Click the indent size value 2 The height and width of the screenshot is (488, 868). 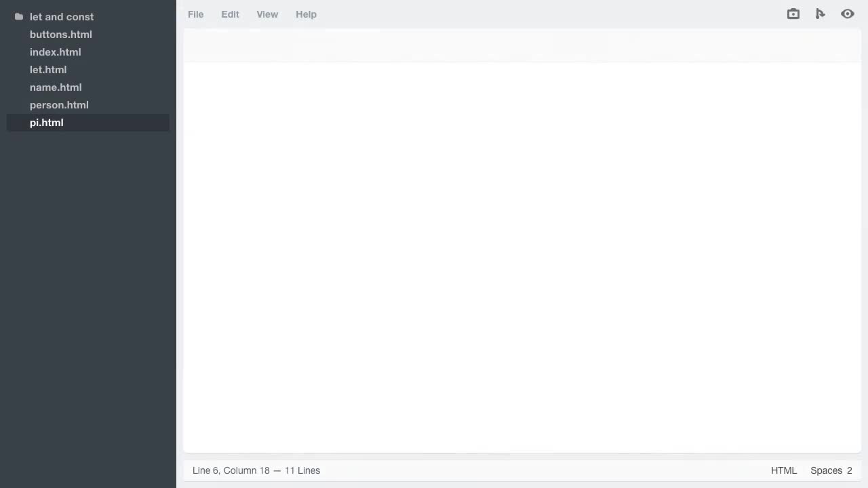[849, 470]
